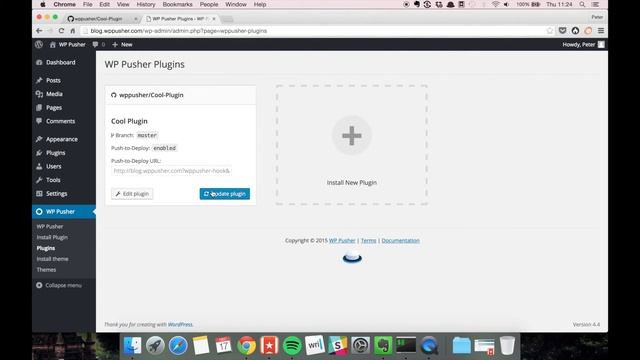The width and height of the screenshot is (640, 360).
Task: Open Spotify from the dock
Action: 292,345
